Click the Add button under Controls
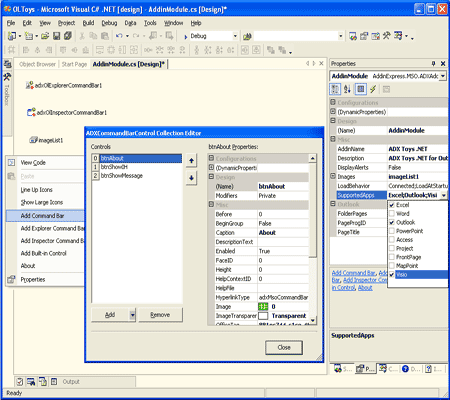450x400 pixels. click(110, 315)
